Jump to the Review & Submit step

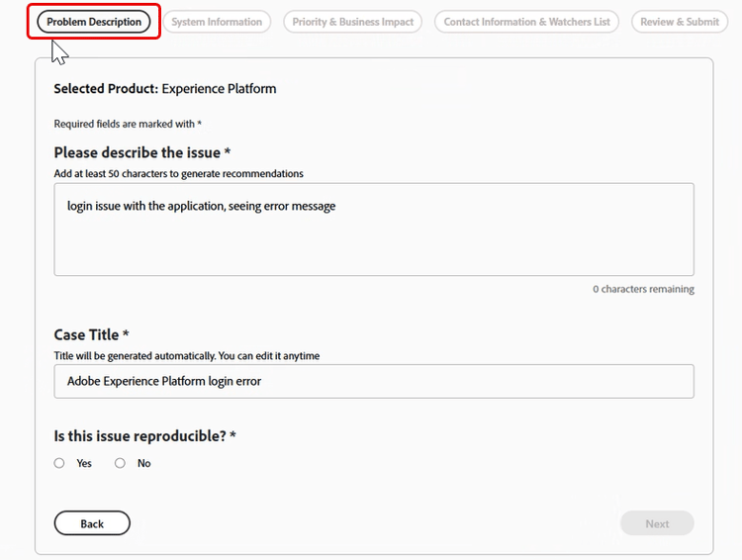pyautogui.click(x=680, y=22)
